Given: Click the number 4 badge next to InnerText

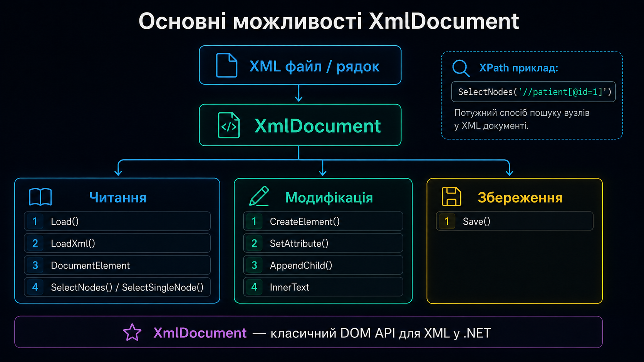Looking at the screenshot, I should pyautogui.click(x=254, y=287).
